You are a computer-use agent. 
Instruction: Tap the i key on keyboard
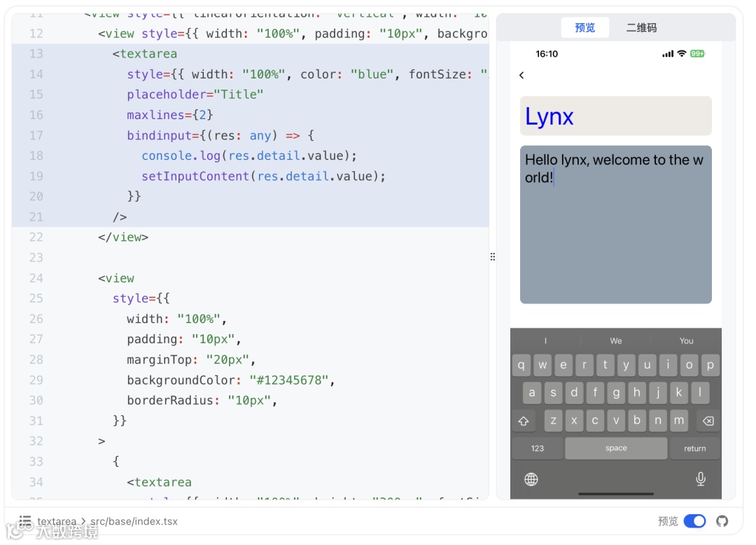tap(668, 365)
